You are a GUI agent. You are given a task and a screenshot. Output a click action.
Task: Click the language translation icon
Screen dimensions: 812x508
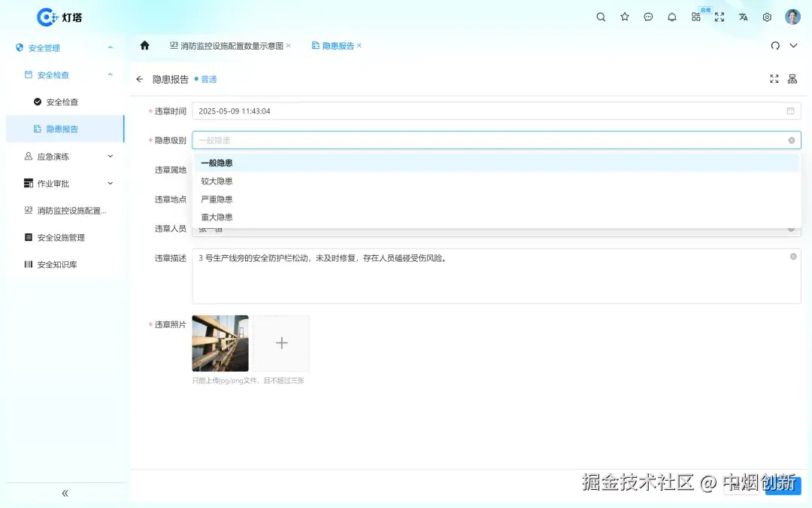(x=743, y=17)
